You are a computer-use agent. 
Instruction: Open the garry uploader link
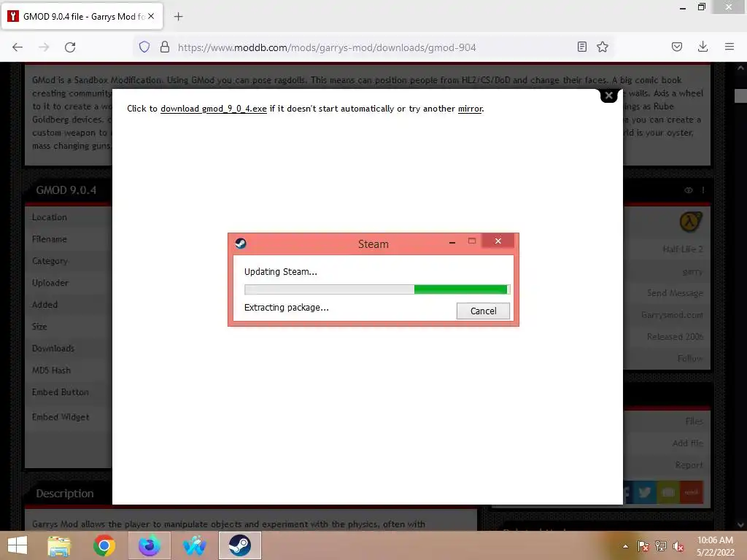click(x=692, y=271)
